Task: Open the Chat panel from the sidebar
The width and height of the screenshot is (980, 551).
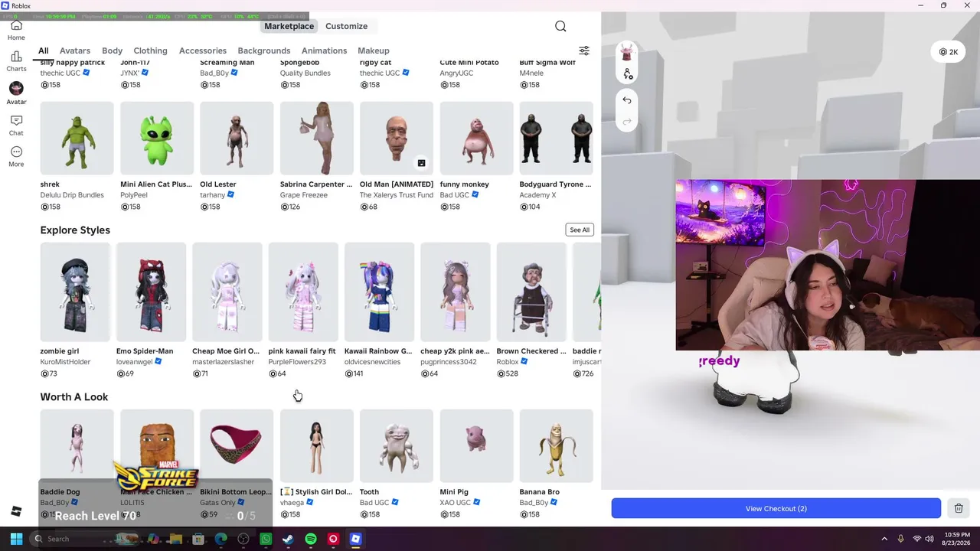Action: [16, 126]
